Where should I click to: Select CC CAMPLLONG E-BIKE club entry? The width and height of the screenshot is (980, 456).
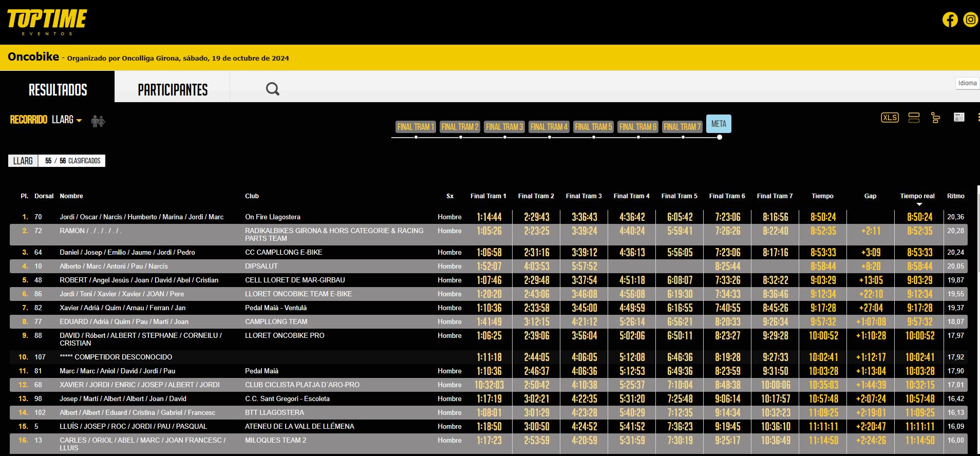tap(284, 252)
